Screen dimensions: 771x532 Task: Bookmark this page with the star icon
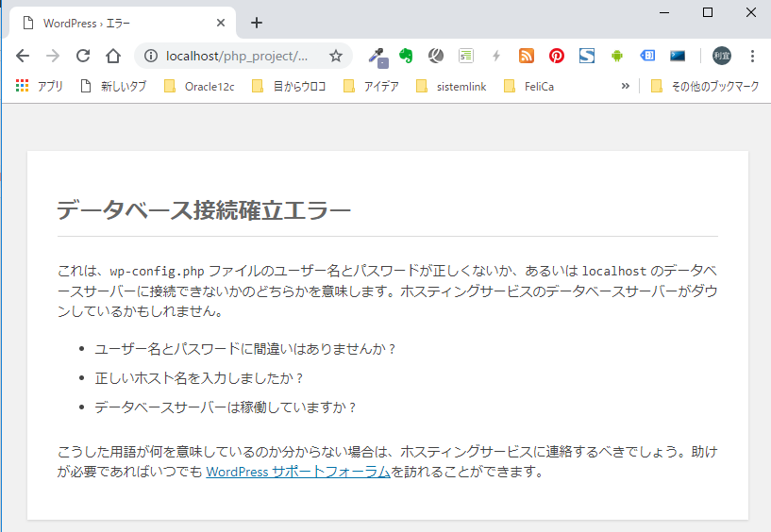336,56
